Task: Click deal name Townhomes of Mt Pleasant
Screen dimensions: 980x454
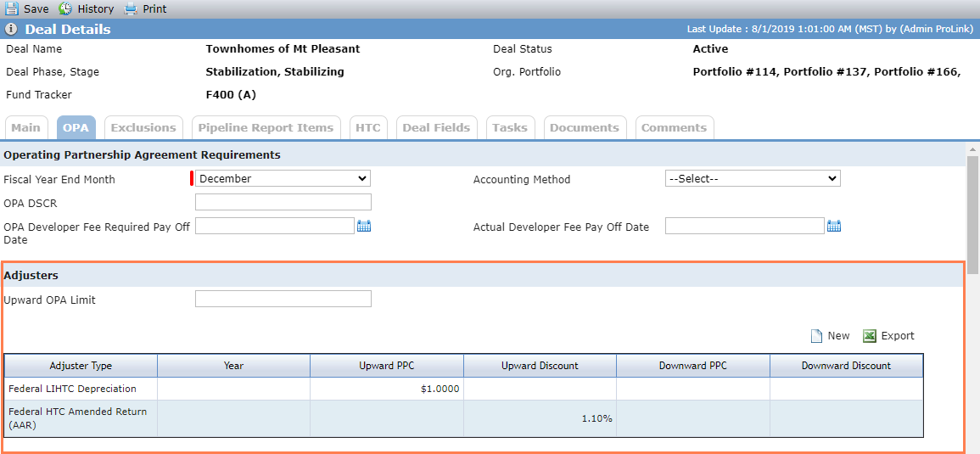Action: (283, 48)
